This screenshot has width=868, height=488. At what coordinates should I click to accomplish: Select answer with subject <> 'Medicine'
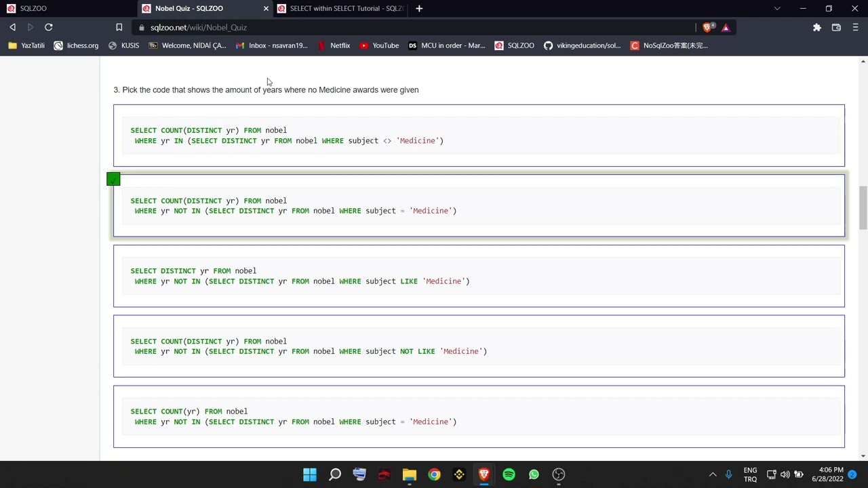pyautogui.click(x=479, y=136)
